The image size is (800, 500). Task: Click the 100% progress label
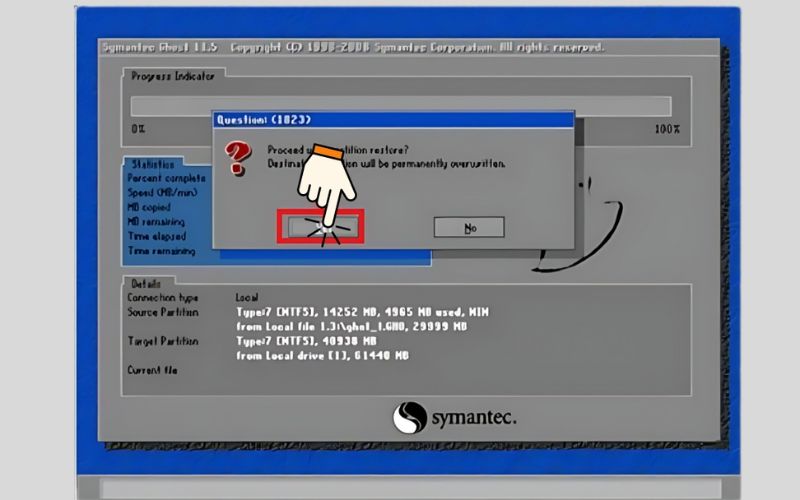point(667,129)
